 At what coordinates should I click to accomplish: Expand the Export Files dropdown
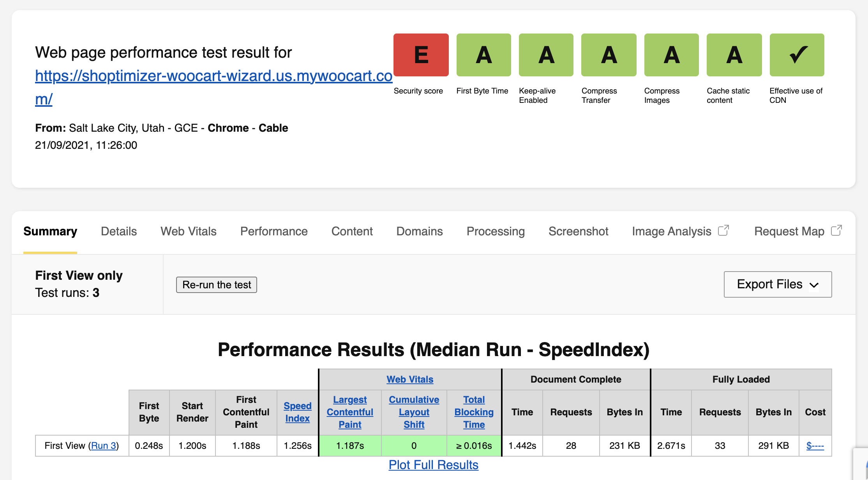click(778, 284)
